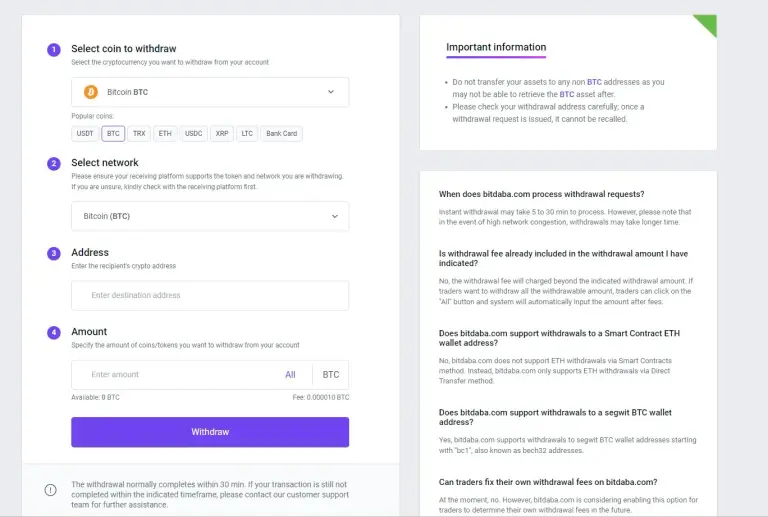
Task: Select the BTC popular coin chip
Action: (113, 134)
